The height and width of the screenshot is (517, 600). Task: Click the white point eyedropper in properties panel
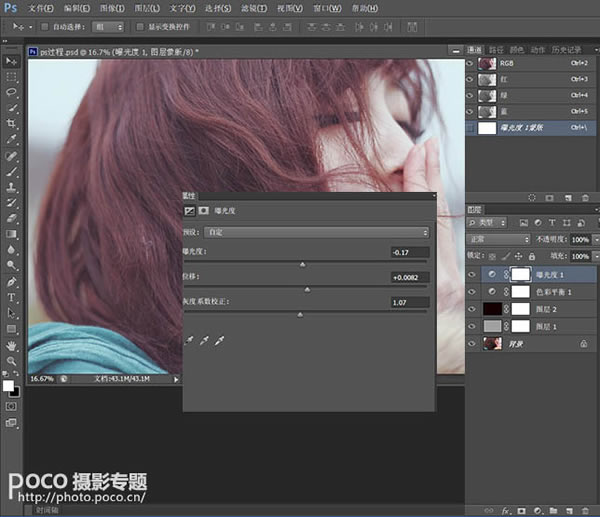point(219,341)
